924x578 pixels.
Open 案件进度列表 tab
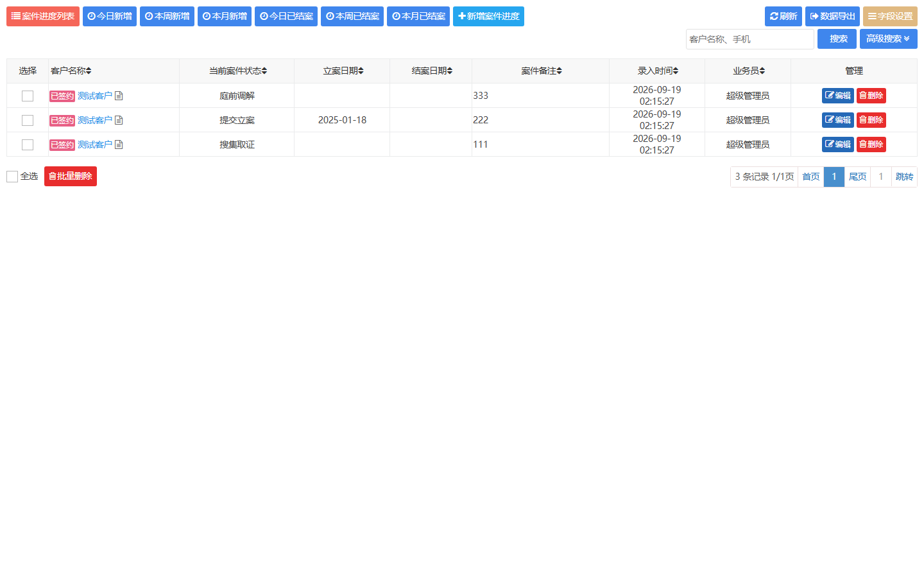[43, 16]
